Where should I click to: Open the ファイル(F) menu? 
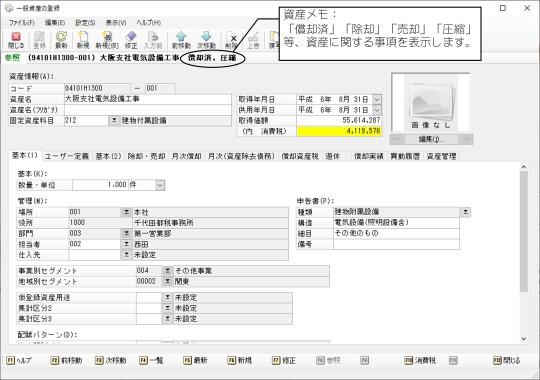pos(21,23)
